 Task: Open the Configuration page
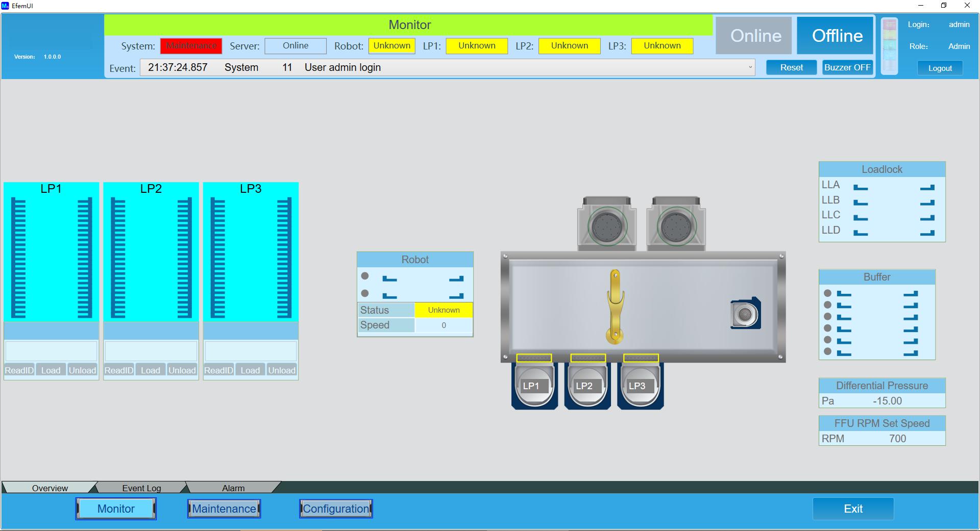click(336, 509)
